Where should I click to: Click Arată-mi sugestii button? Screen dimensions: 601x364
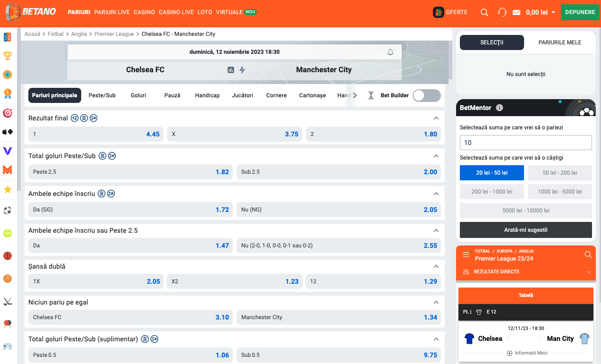click(x=526, y=230)
